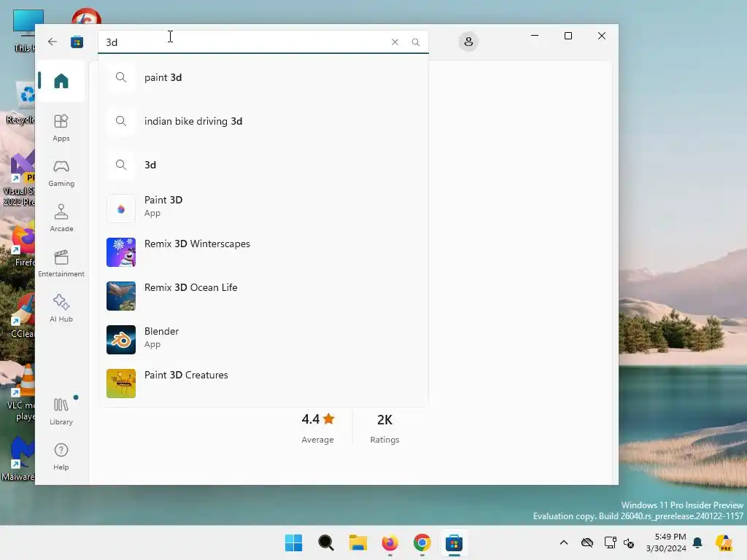Select 'indian bike driving 3d' suggestion
747x560 pixels.
pyautogui.click(x=263, y=121)
